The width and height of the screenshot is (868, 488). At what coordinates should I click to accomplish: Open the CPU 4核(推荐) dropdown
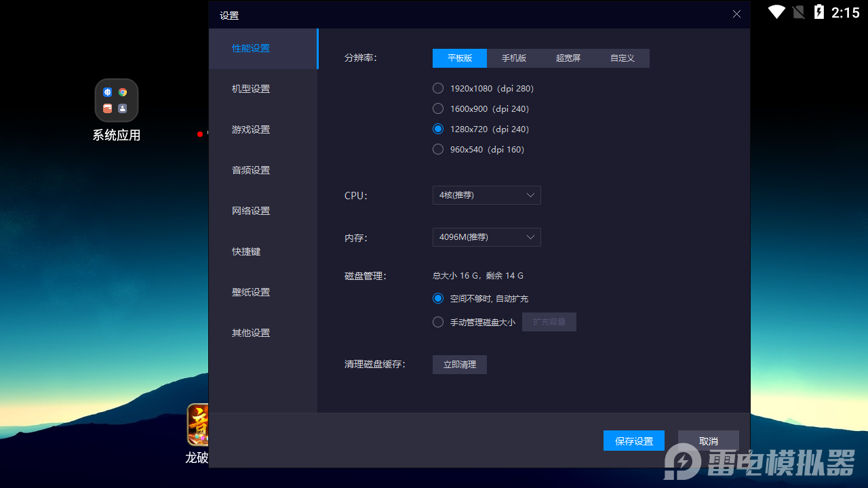pos(487,195)
